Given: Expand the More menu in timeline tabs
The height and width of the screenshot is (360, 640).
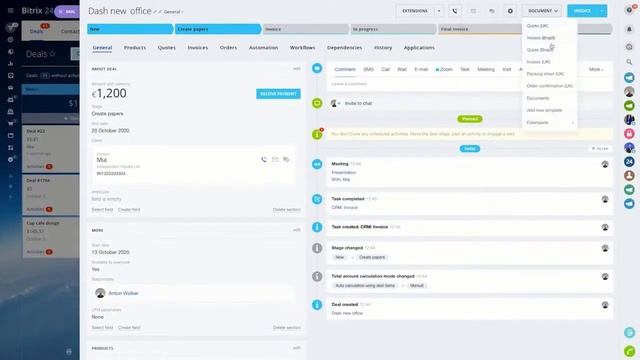Looking at the screenshot, I should [596, 69].
